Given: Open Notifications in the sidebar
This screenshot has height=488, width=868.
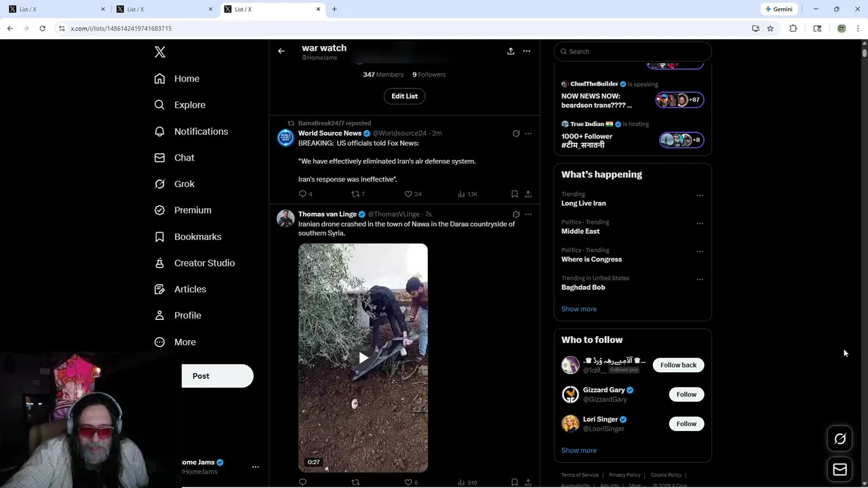Looking at the screenshot, I should click(191, 131).
